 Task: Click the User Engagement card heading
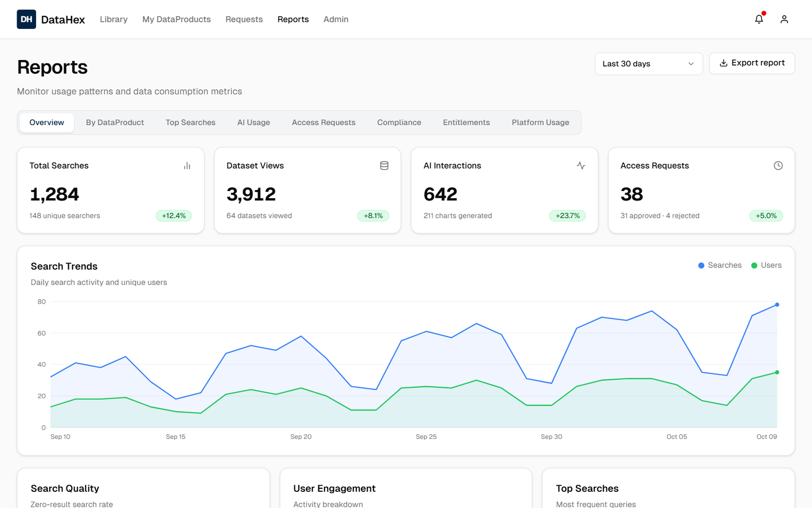pos(334,488)
